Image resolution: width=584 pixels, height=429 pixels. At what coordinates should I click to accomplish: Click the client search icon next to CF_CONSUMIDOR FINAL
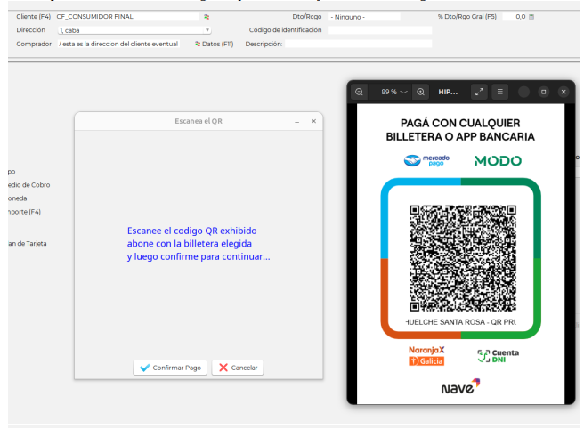(206, 17)
